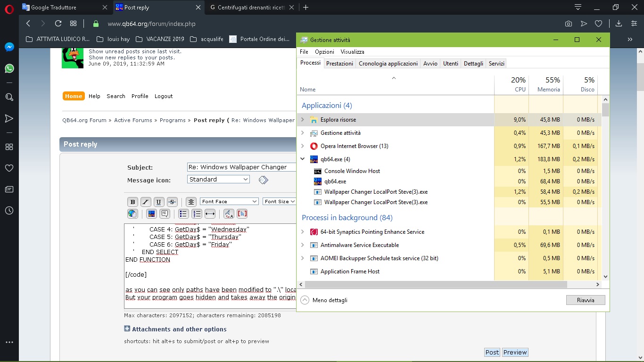The height and width of the screenshot is (362, 644).
Task: Open the downloads icon in Opera
Action: click(619, 24)
